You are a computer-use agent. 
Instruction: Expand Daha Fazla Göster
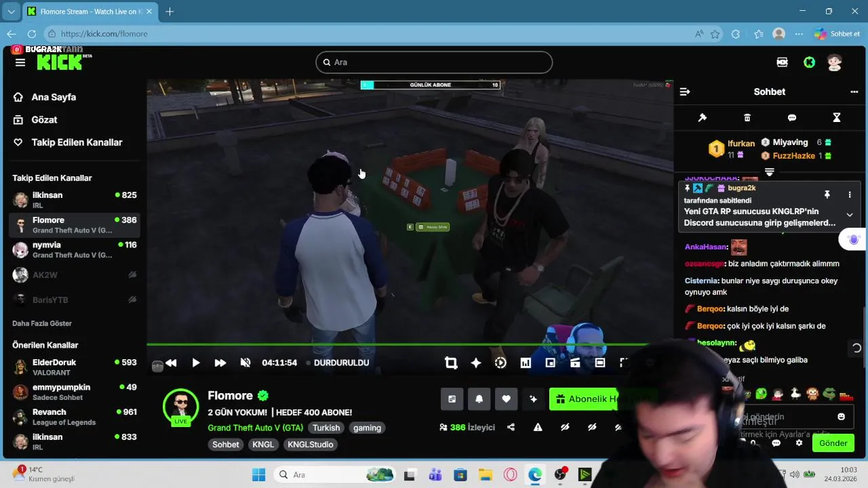pyautogui.click(x=42, y=323)
